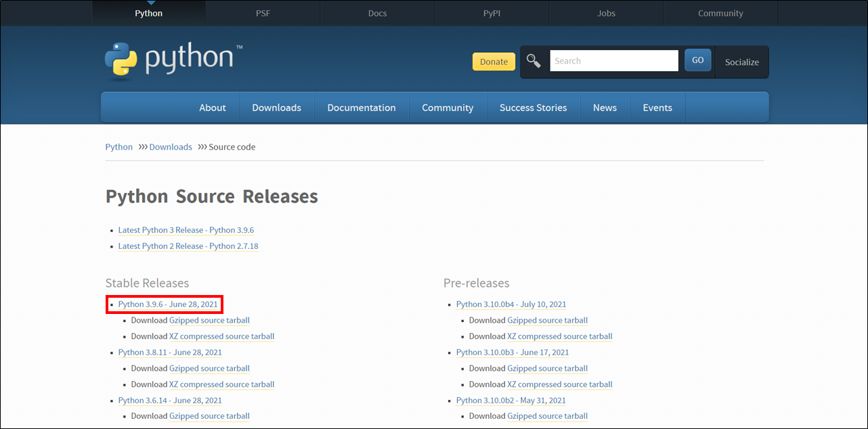Click the Python Source Releases heading
Image resolution: width=868 pixels, height=429 pixels.
212,197
